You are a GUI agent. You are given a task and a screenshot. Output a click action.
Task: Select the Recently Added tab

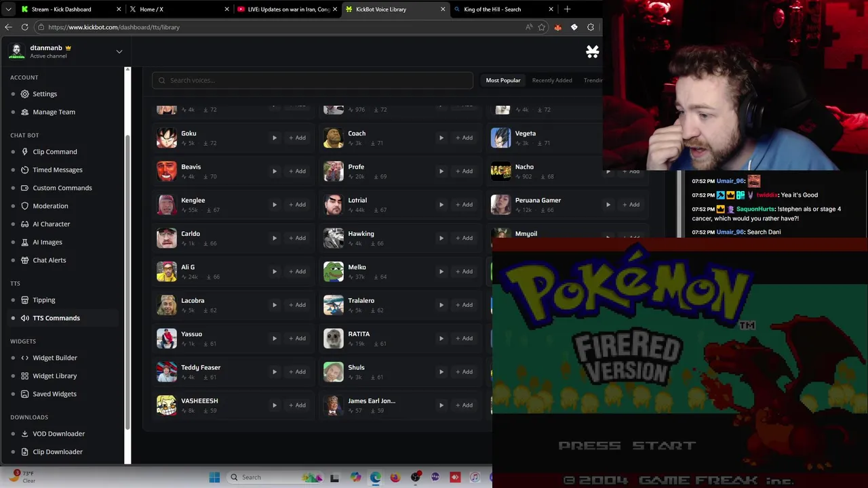[x=552, y=80]
